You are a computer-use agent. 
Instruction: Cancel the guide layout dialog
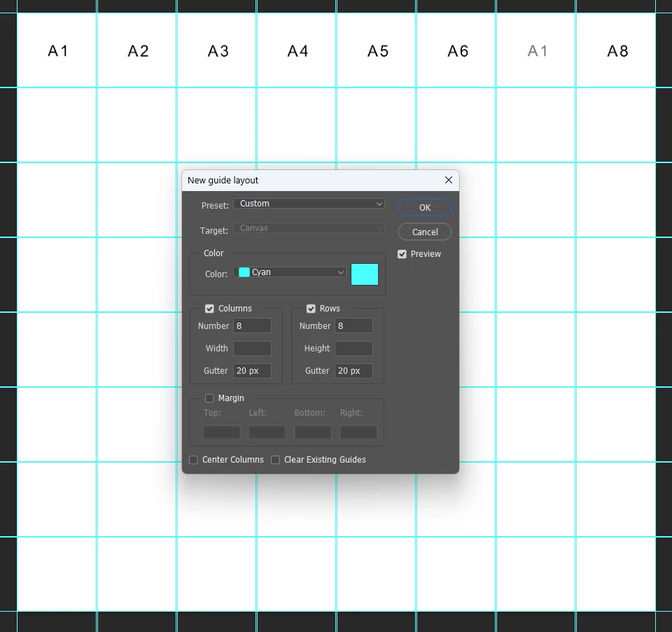[425, 232]
